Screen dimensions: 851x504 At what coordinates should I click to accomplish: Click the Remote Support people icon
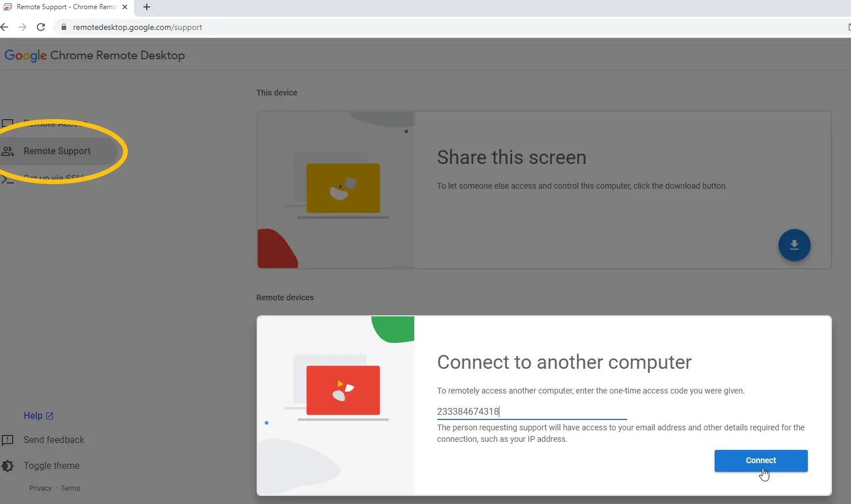click(7, 151)
